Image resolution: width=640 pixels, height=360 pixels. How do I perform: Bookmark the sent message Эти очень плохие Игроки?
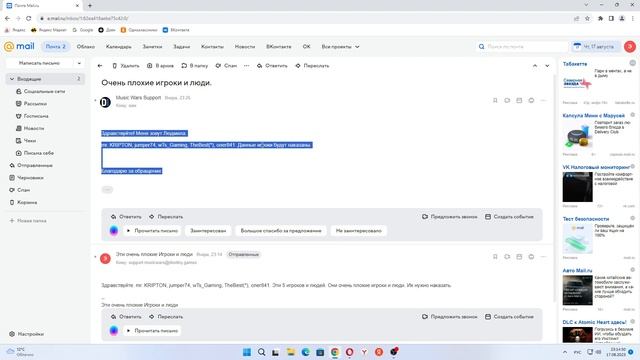pyautogui.click(x=495, y=257)
